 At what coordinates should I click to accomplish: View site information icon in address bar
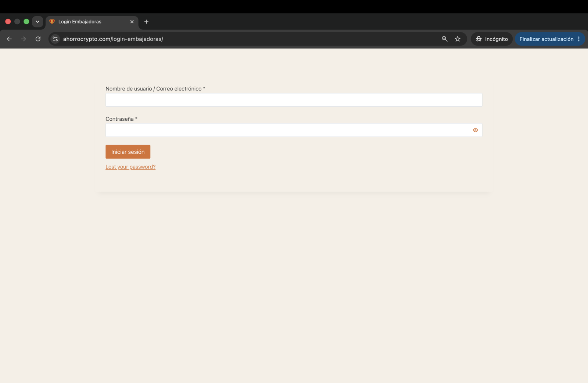click(x=55, y=39)
